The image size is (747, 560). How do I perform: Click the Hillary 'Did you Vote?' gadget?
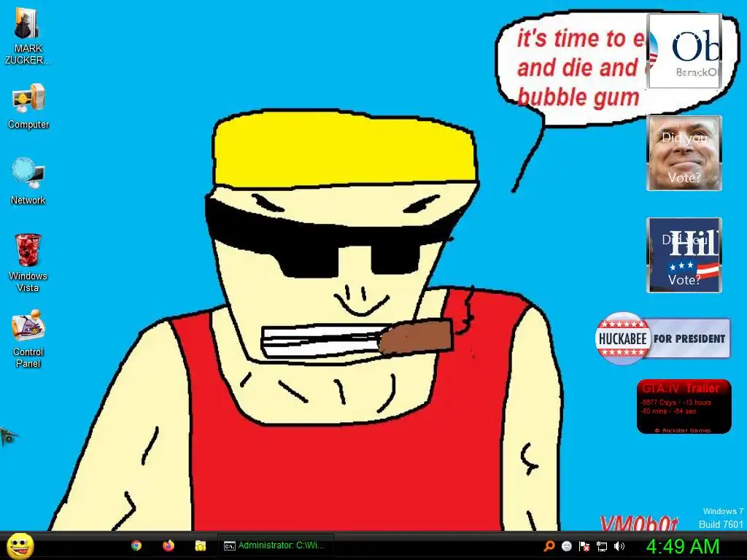tap(684, 254)
